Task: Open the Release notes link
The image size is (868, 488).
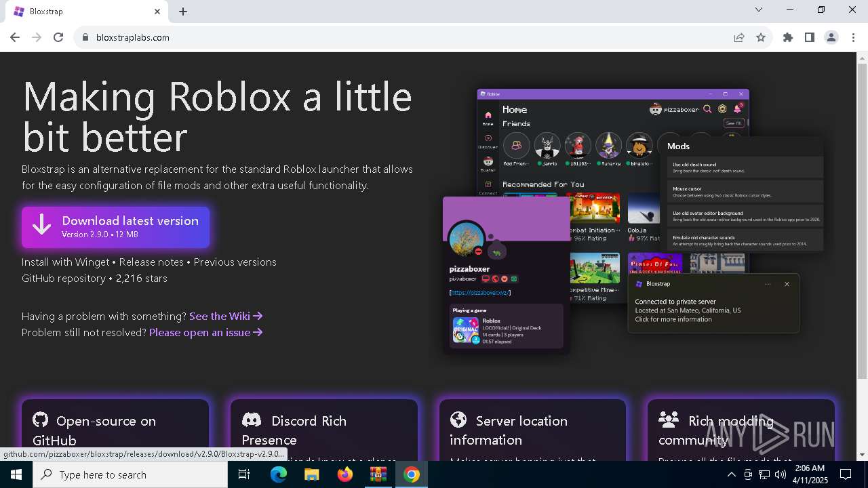Action: coord(151,262)
